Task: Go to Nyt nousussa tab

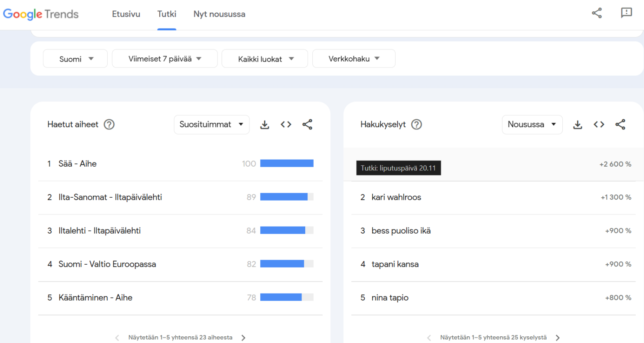Action: pyautogui.click(x=219, y=14)
